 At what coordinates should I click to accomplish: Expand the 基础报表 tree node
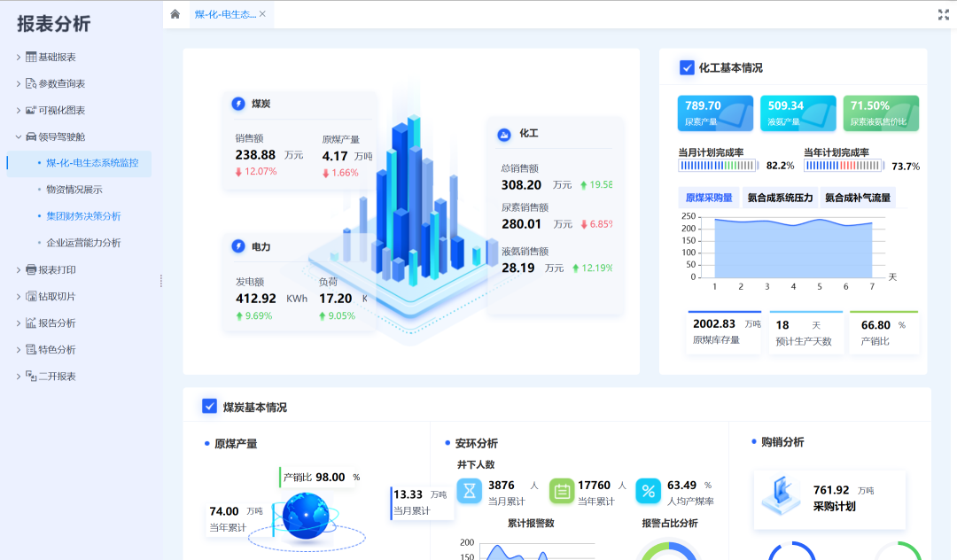click(x=19, y=57)
